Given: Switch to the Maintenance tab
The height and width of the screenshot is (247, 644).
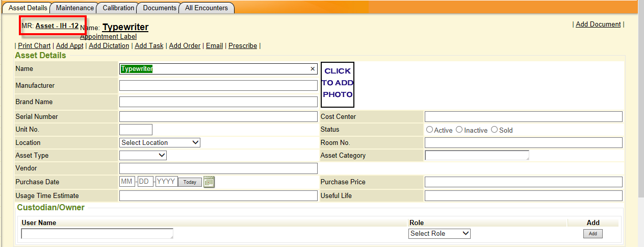Looking at the screenshot, I should pos(75,8).
